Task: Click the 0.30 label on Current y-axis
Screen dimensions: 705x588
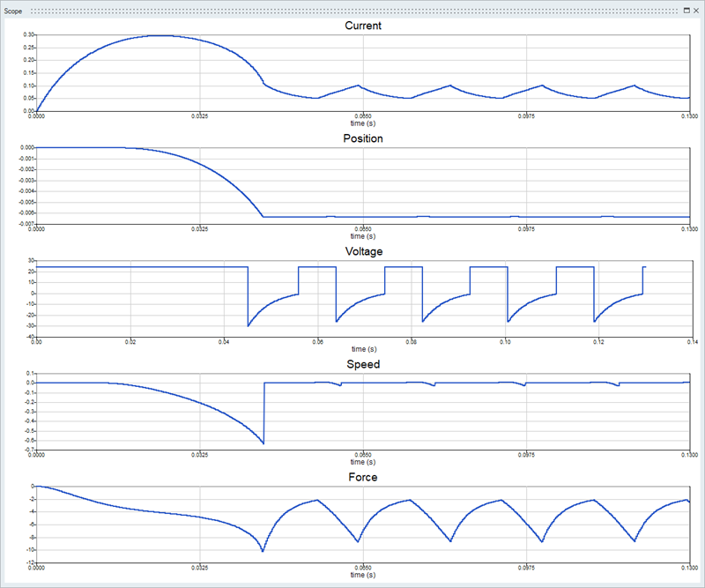Action: (x=29, y=34)
